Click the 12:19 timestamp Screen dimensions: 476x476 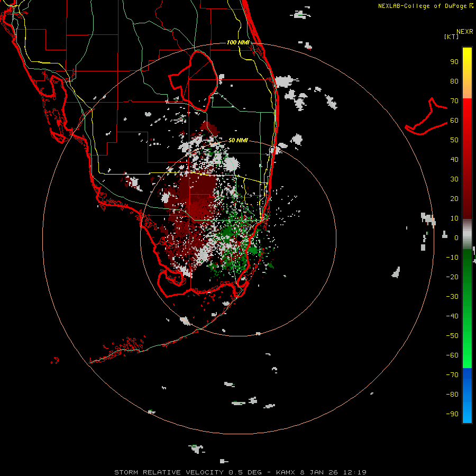[354, 472]
